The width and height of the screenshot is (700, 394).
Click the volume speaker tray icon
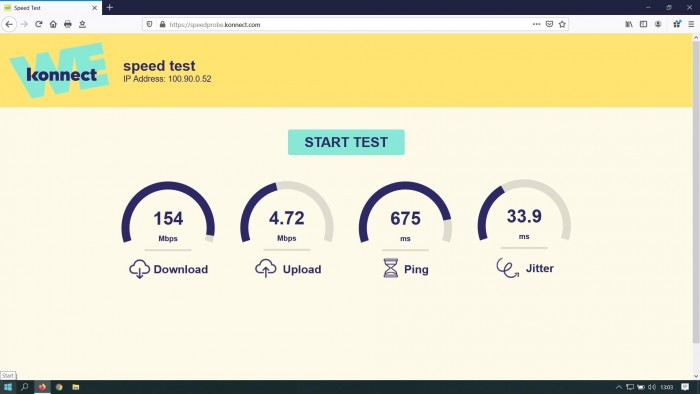point(652,387)
